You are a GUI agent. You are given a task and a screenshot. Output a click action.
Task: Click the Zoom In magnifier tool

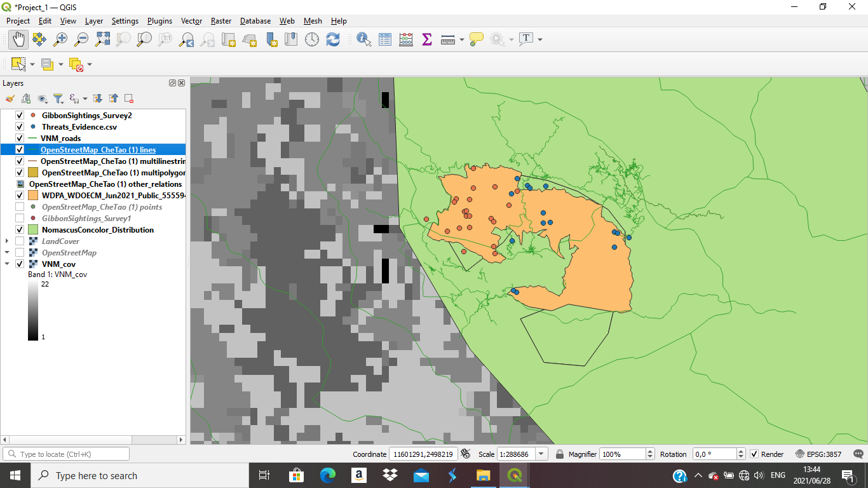[x=60, y=39]
